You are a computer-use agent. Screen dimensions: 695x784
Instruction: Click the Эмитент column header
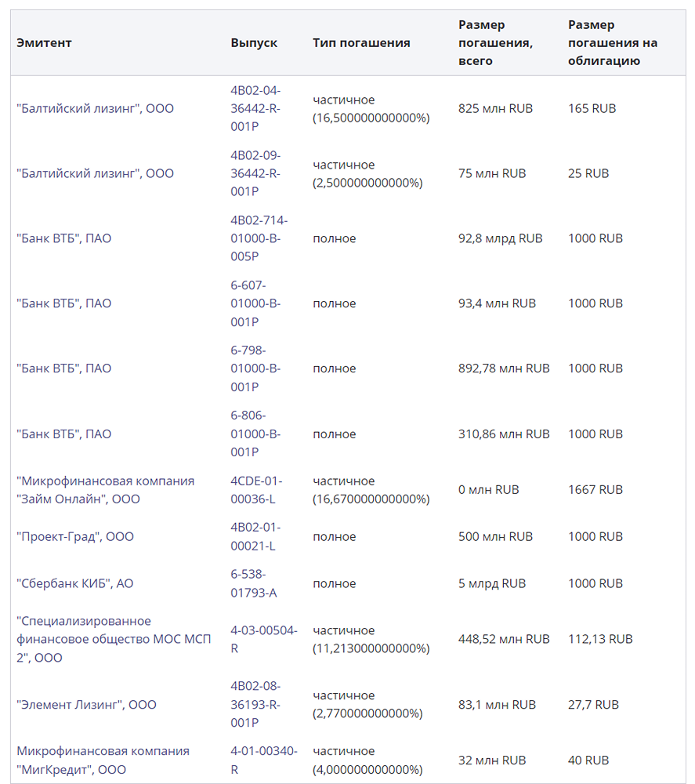coord(44,43)
